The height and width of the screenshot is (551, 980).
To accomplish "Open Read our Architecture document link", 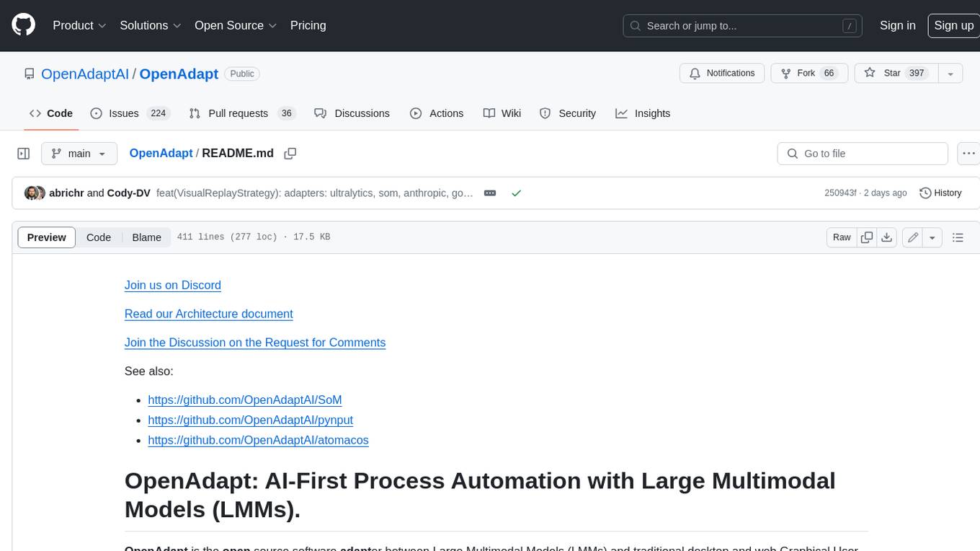I will [209, 314].
